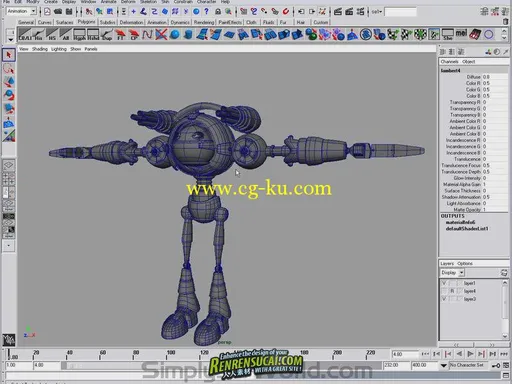
Task: Click the 'All' shelf icon
Action: point(66,34)
